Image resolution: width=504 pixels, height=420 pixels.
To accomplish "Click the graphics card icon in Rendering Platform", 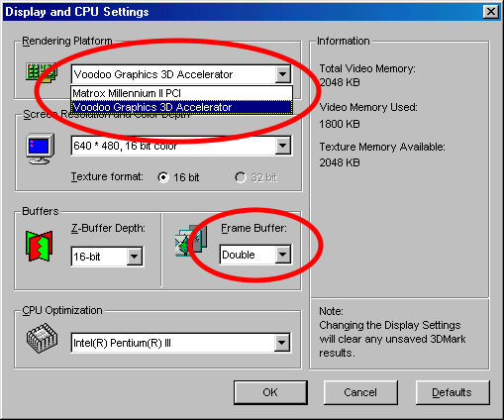I will point(41,72).
